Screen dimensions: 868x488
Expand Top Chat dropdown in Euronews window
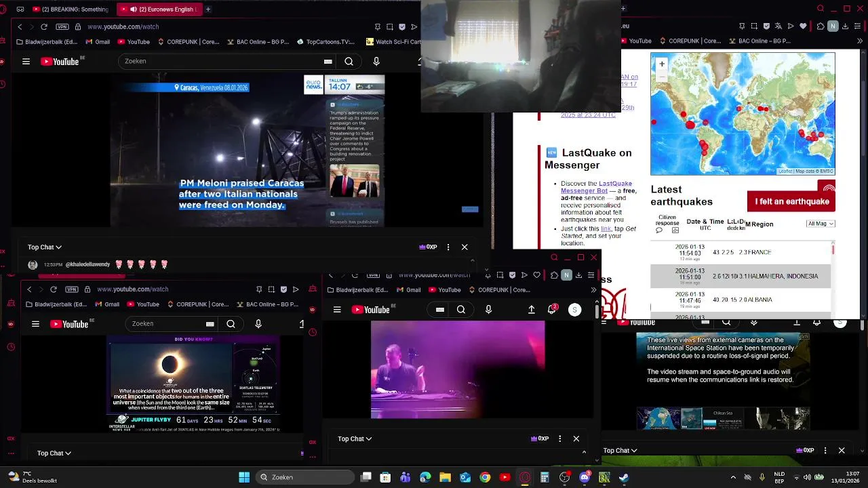(x=45, y=247)
